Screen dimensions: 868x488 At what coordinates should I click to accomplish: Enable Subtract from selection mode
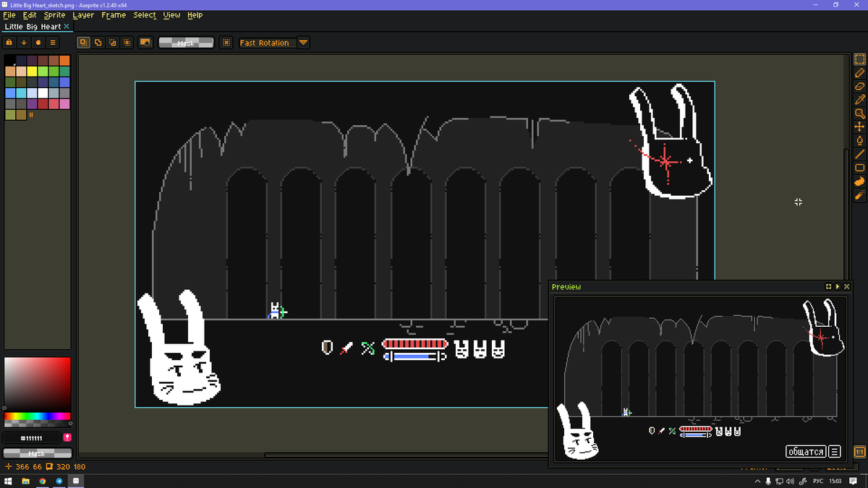click(112, 43)
